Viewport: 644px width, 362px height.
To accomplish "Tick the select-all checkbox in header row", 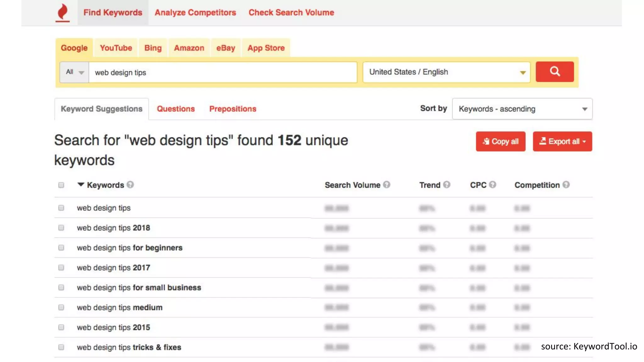I will coord(61,185).
